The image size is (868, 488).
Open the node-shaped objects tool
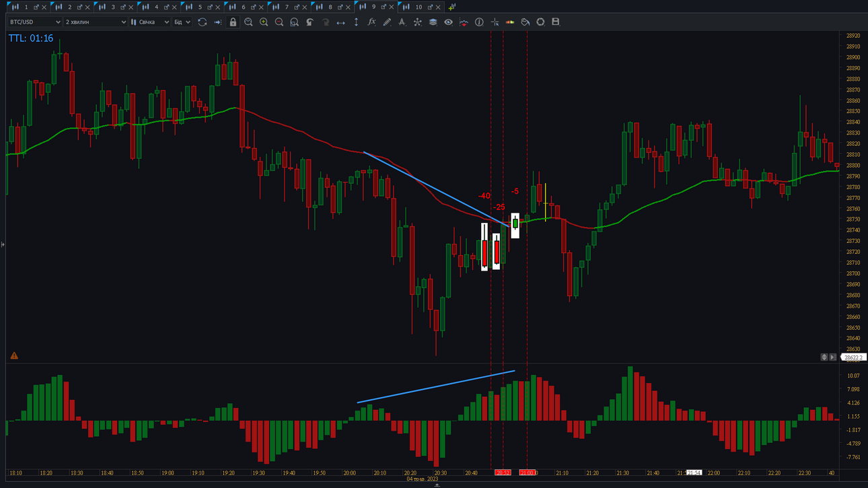point(417,22)
